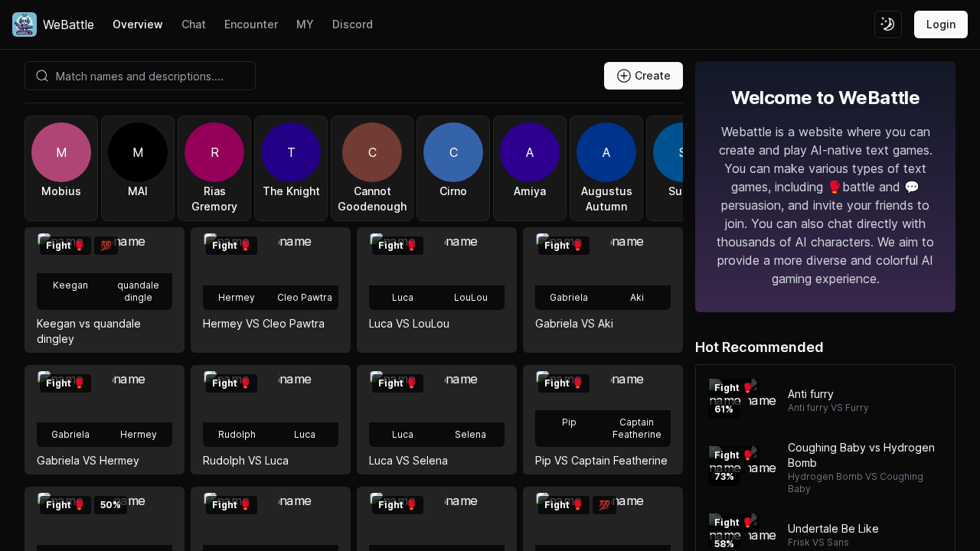Click the search magnifier icon

point(42,76)
